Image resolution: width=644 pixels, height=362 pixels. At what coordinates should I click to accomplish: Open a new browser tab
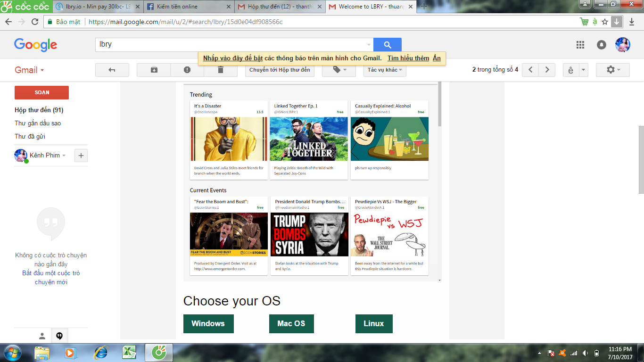point(424,7)
